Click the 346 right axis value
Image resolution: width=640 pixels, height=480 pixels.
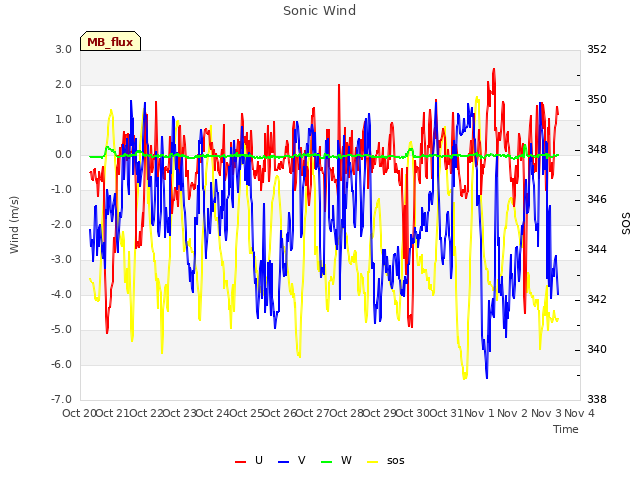597,199
